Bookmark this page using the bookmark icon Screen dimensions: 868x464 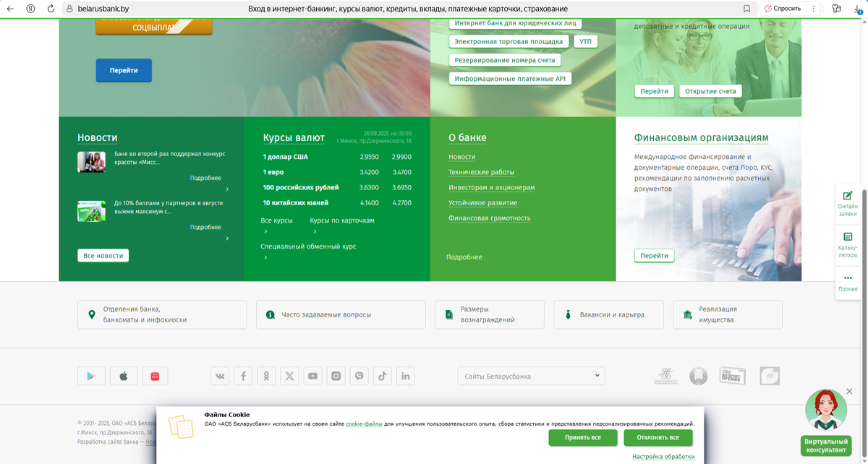746,9
